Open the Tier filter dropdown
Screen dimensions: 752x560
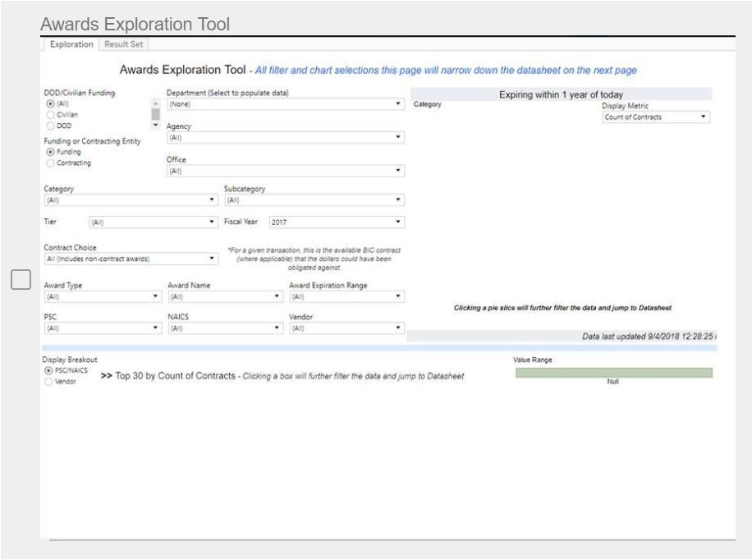coord(151,222)
